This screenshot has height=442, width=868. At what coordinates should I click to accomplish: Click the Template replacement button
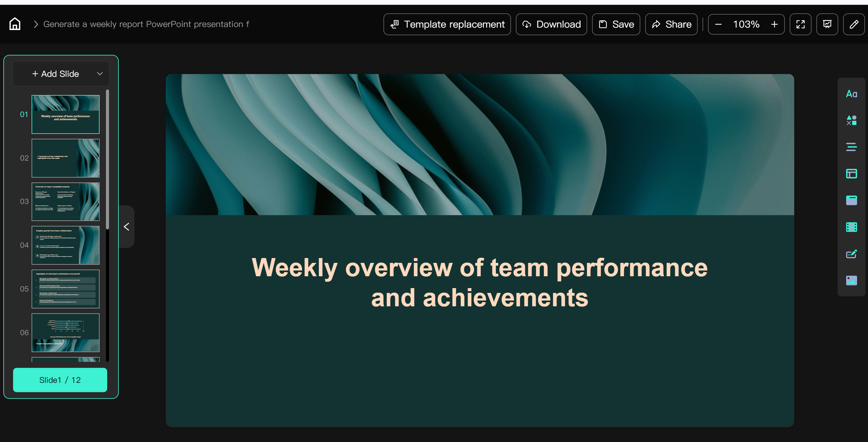[447, 24]
